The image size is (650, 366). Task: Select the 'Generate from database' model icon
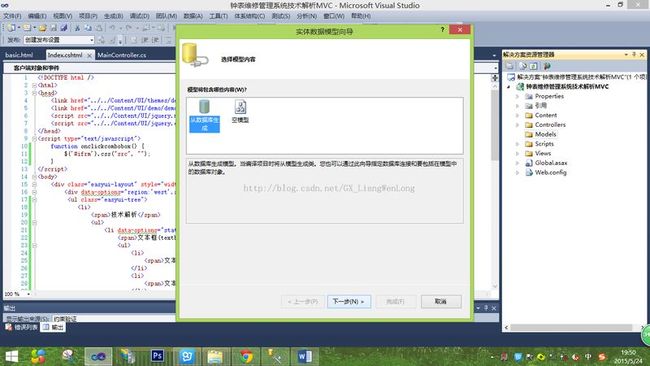204,116
